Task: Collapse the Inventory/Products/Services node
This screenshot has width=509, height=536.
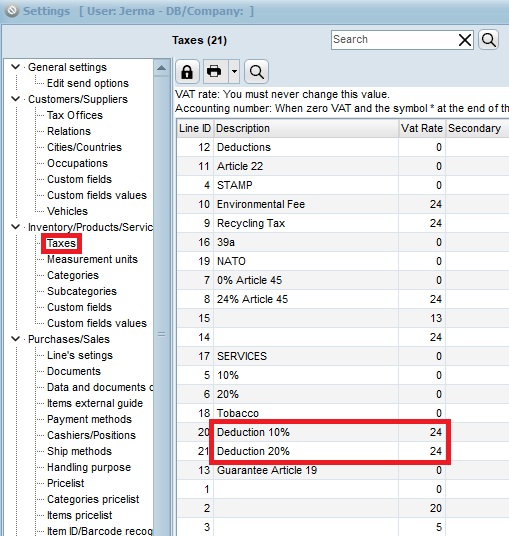Action: 15,227
